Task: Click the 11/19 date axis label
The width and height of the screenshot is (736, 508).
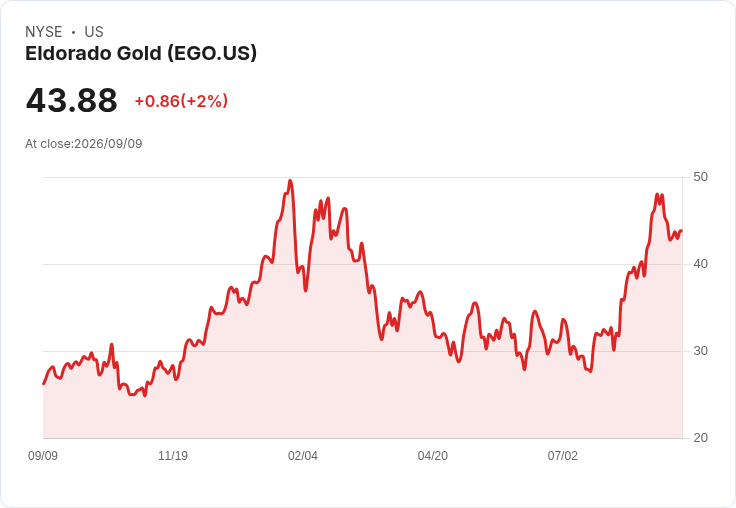Action: [173, 455]
